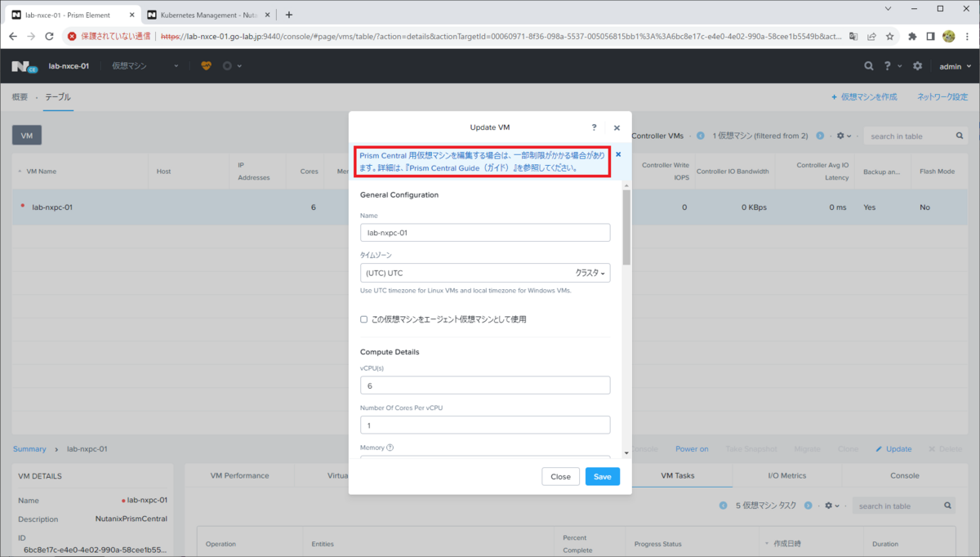Image resolution: width=980 pixels, height=557 pixels.
Task: Click the 仮想マシンを作成 create VM link
Action: pyautogui.click(x=864, y=96)
